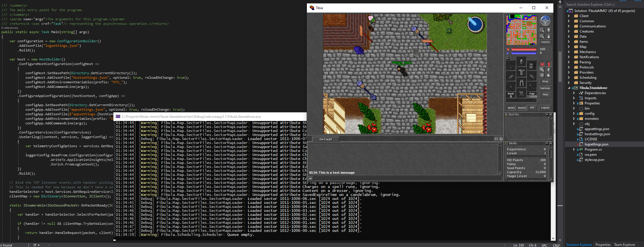The height and width of the screenshot is (247, 644).
Task: Open the backpack inventory slot
Action: tap(532, 65)
